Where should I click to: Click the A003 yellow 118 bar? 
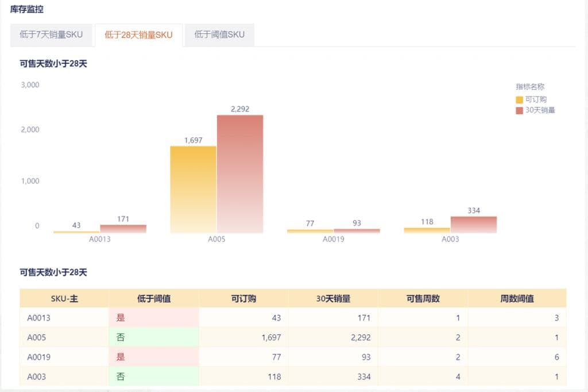(427, 230)
